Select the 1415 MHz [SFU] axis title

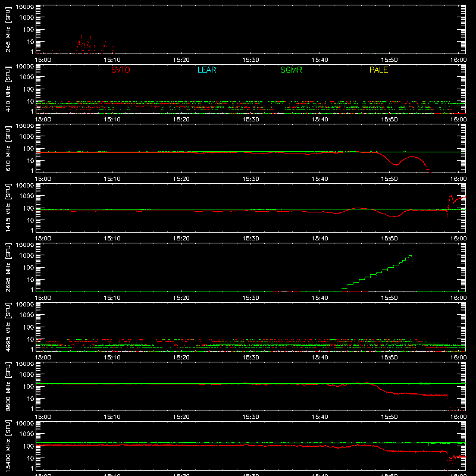pyautogui.click(x=8, y=208)
